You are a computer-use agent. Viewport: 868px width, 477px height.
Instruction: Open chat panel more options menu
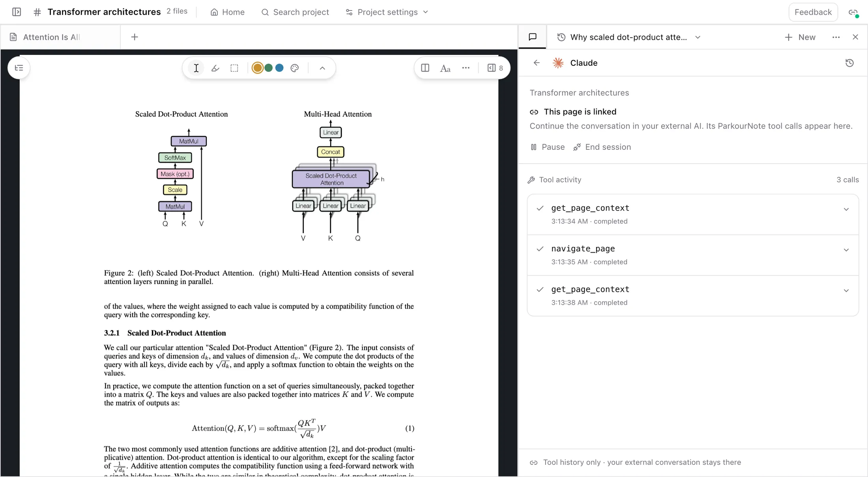[x=836, y=37]
